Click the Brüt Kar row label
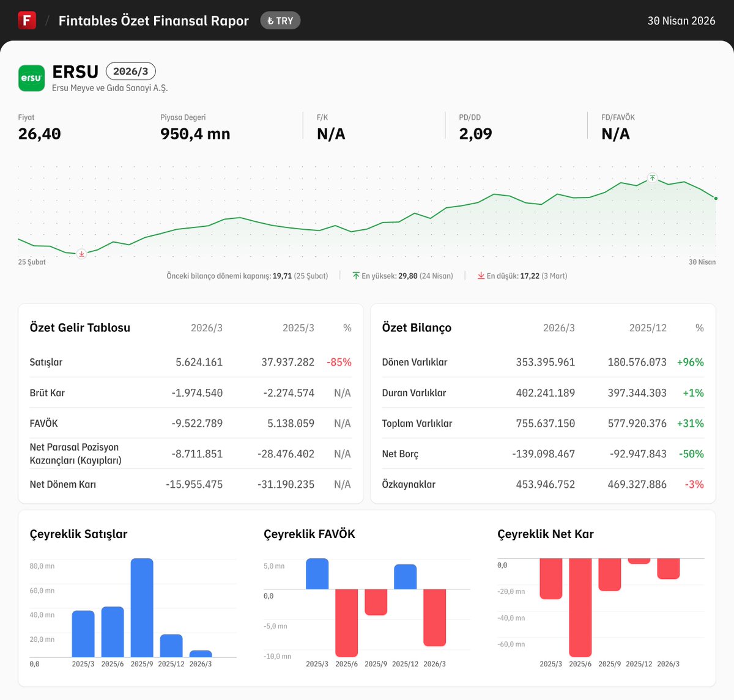 pyautogui.click(x=47, y=392)
